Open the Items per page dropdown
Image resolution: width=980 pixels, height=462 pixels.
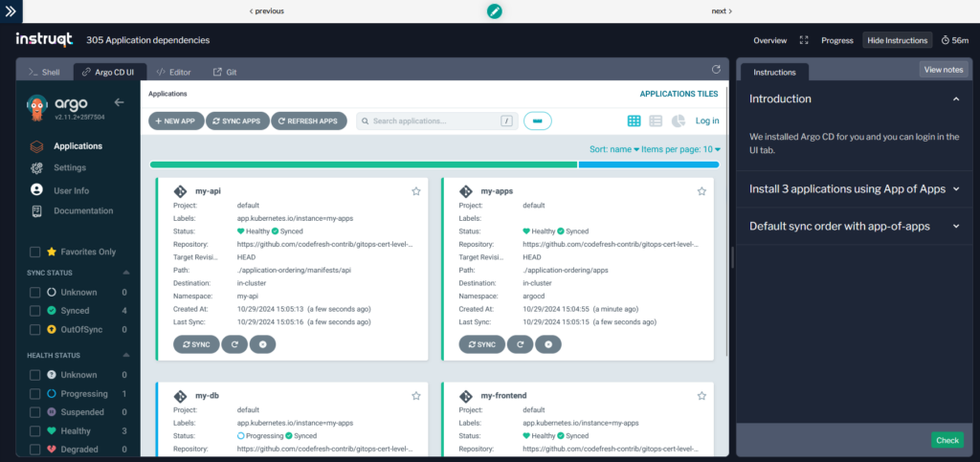pyautogui.click(x=681, y=149)
